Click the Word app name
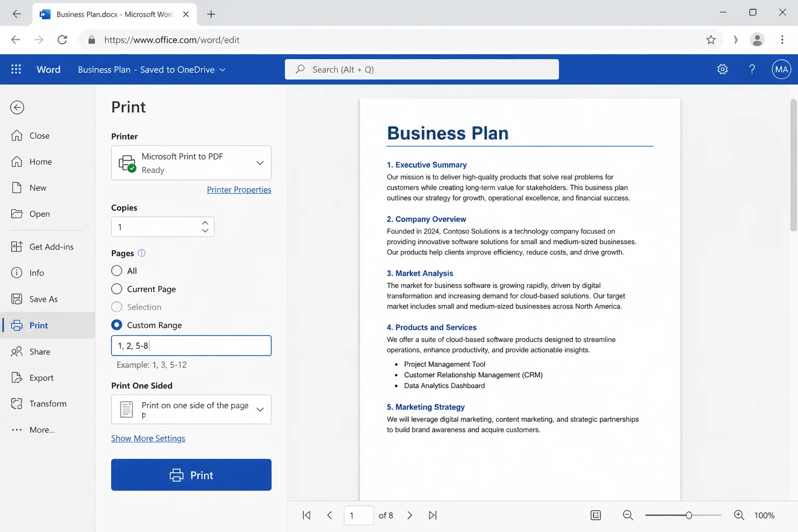Image resolution: width=798 pixels, height=532 pixels. coord(48,69)
